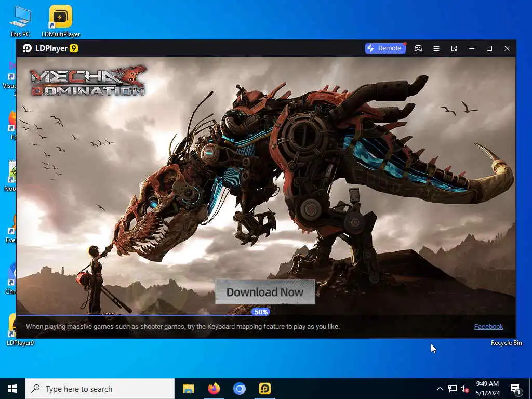Click the muted volume icon in tray
Screen dimensions: 532x399
pos(464,389)
